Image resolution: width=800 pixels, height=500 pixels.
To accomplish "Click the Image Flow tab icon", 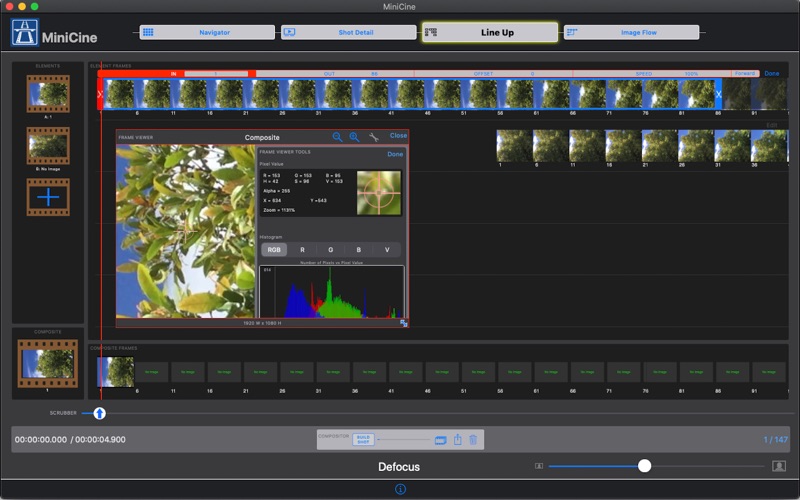I will point(572,32).
